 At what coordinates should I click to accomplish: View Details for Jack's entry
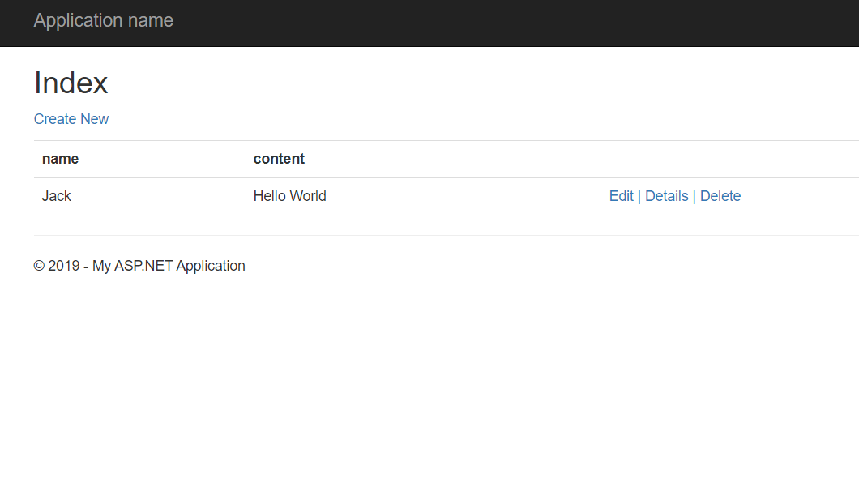tap(667, 196)
